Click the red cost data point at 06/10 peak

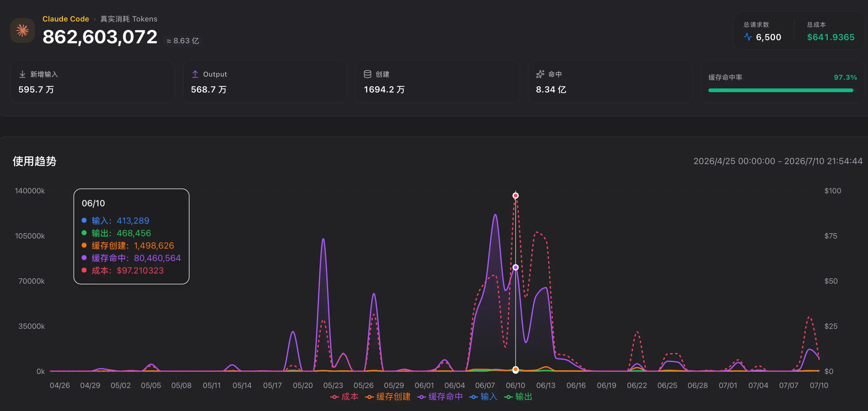click(x=516, y=196)
